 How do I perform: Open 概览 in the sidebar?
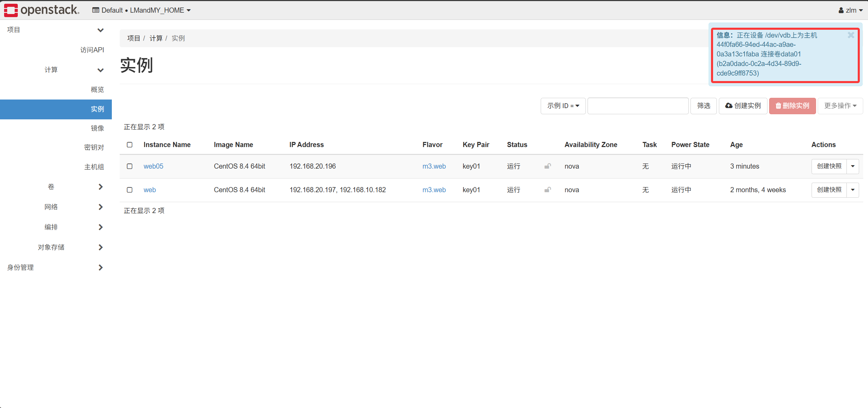click(x=97, y=90)
